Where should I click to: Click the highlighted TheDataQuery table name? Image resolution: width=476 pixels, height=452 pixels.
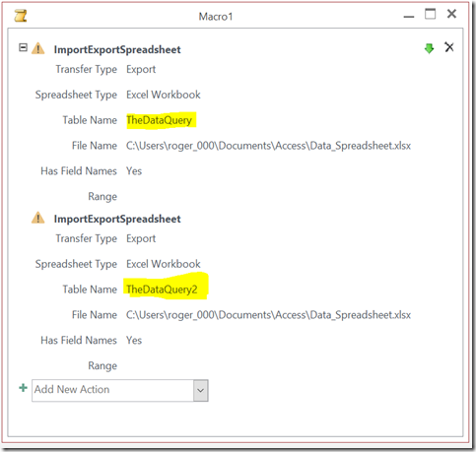pos(160,120)
